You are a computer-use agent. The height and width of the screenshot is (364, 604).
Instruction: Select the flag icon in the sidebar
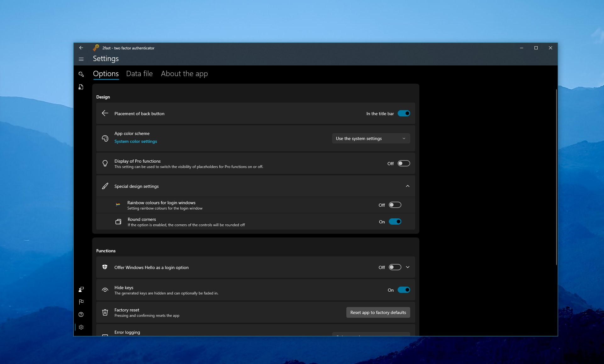click(x=81, y=302)
